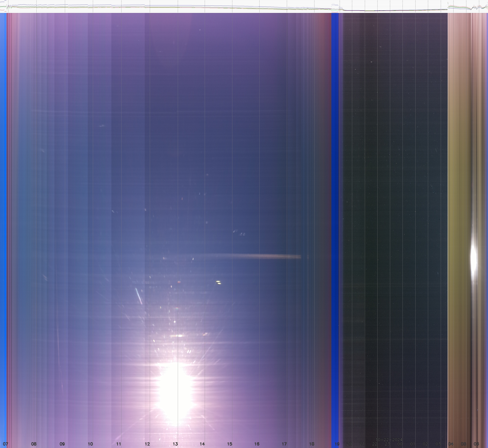Choose the "22" hour label
Screen dimensions: 488x448
[x=375, y=444]
